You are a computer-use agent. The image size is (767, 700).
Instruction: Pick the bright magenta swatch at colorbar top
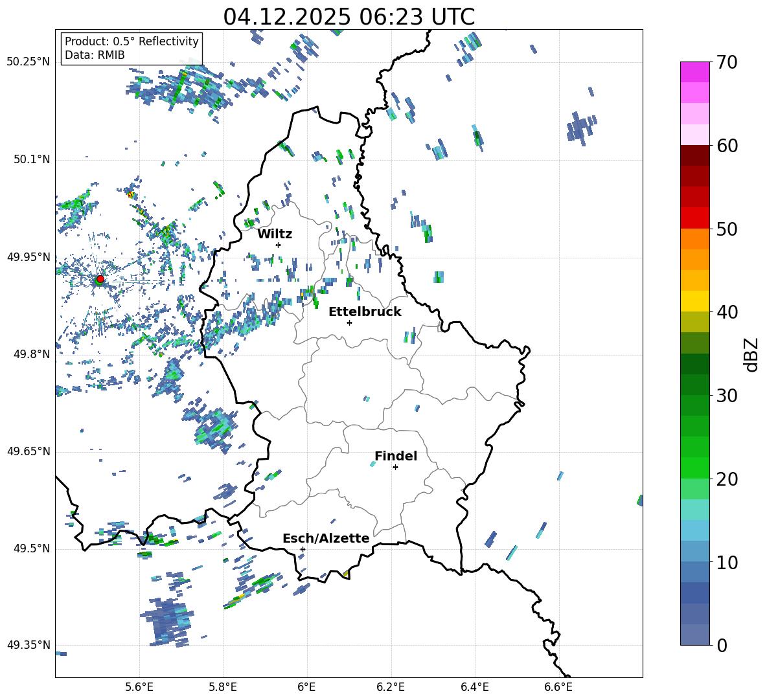695,72
